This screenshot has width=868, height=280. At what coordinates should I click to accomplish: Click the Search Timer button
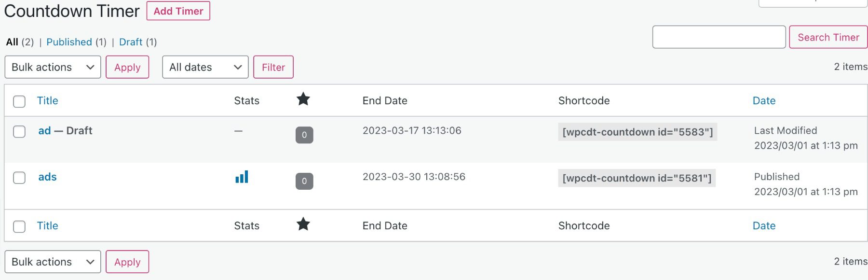coord(828,37)
